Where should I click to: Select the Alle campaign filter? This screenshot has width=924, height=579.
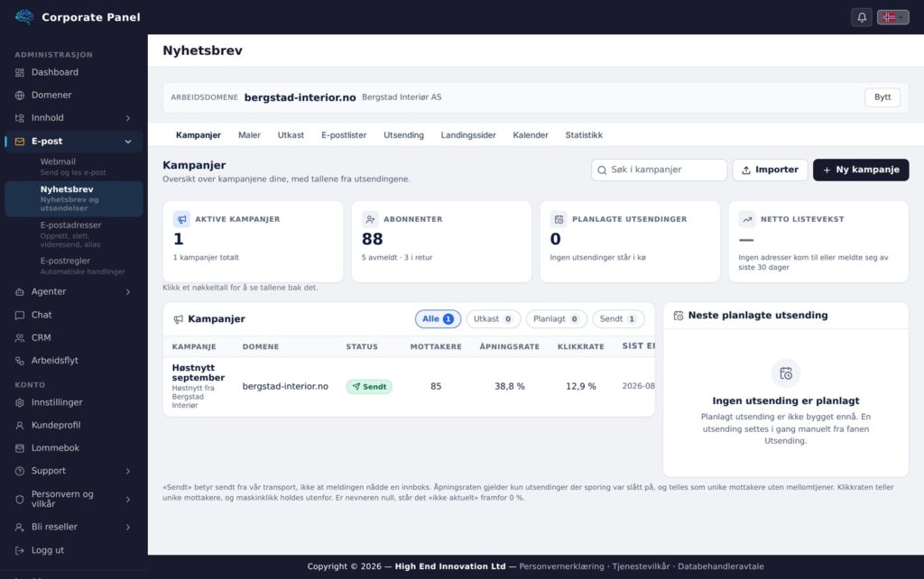[x=438, y=318]
